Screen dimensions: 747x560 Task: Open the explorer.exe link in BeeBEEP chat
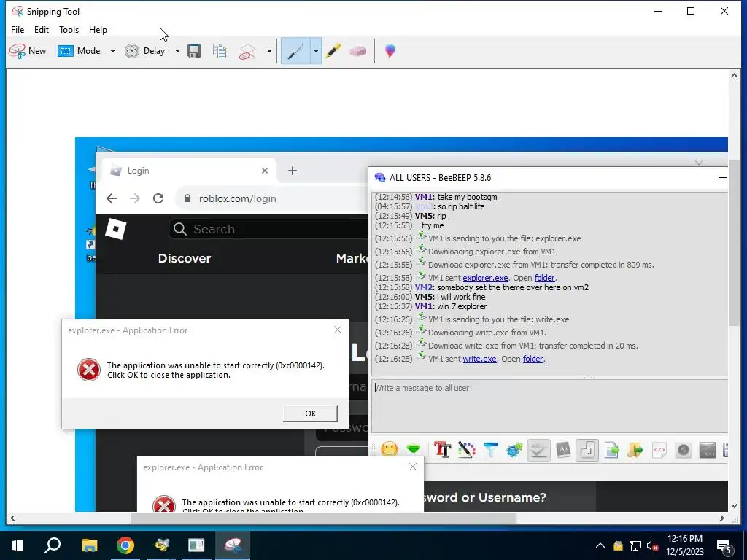tap(485, 278)
